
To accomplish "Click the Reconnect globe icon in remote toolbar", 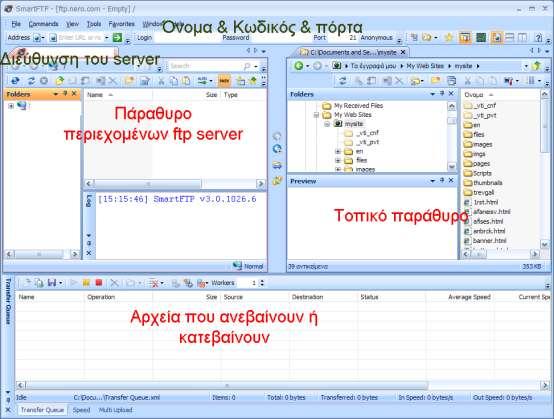I will (x=16, y=81).
